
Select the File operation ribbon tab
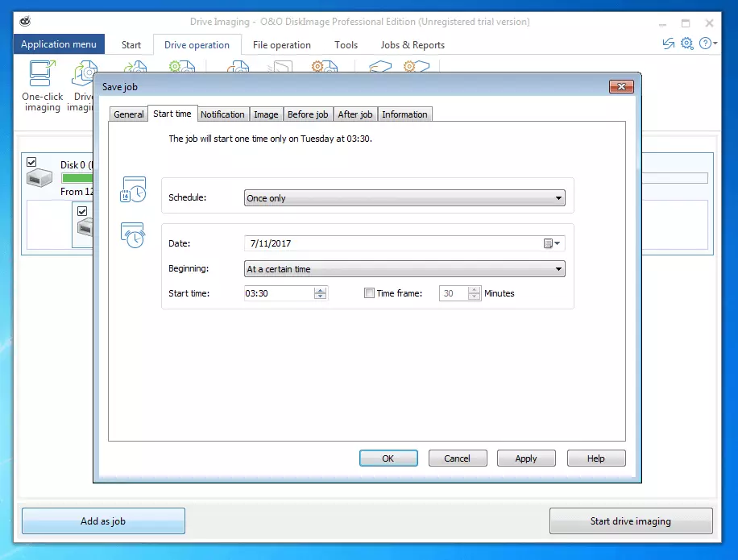pos(281,45)
